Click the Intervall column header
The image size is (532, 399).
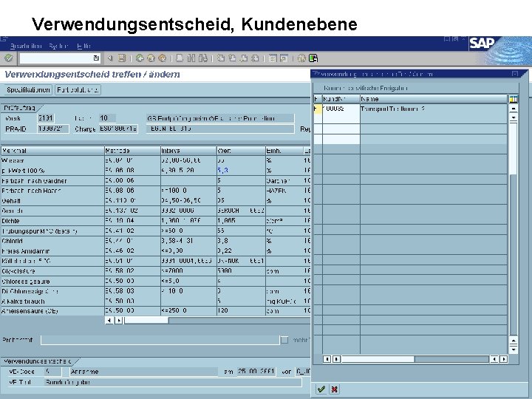tap(188, 150)
